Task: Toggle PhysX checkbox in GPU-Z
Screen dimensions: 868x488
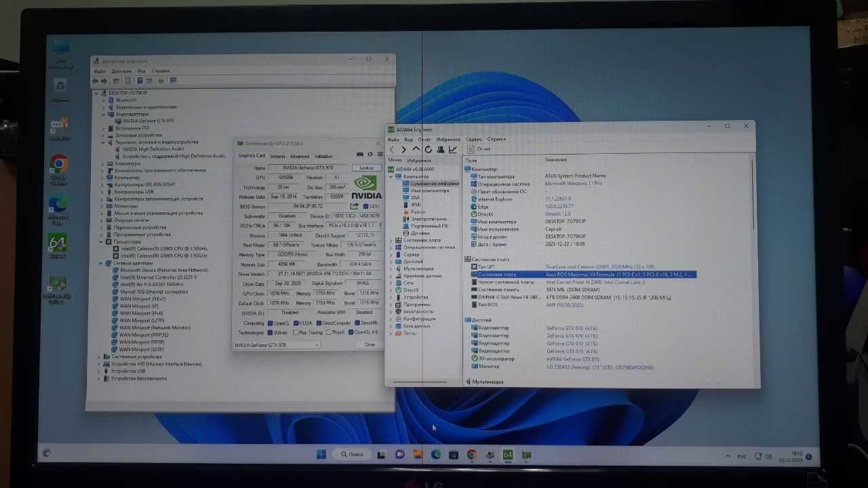Action: [x=328, y=332]
